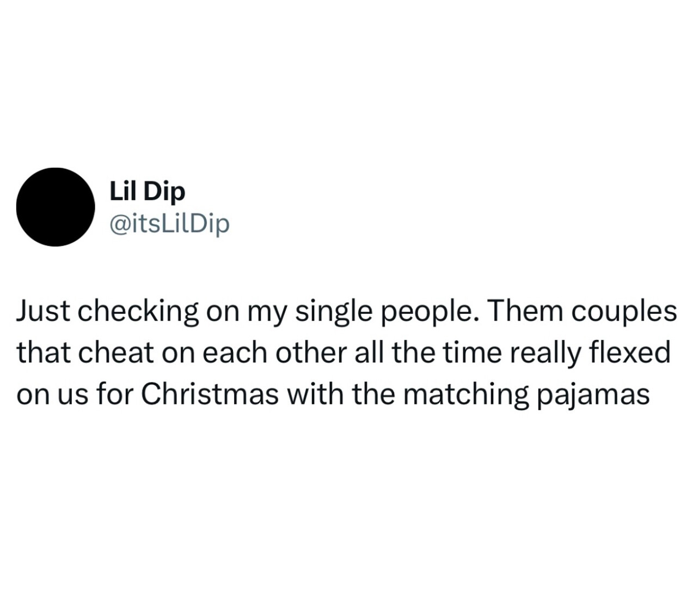
Task: Click the word "Christmas" in the tweet
Action: pyautogui.click(x=210, y=394)
